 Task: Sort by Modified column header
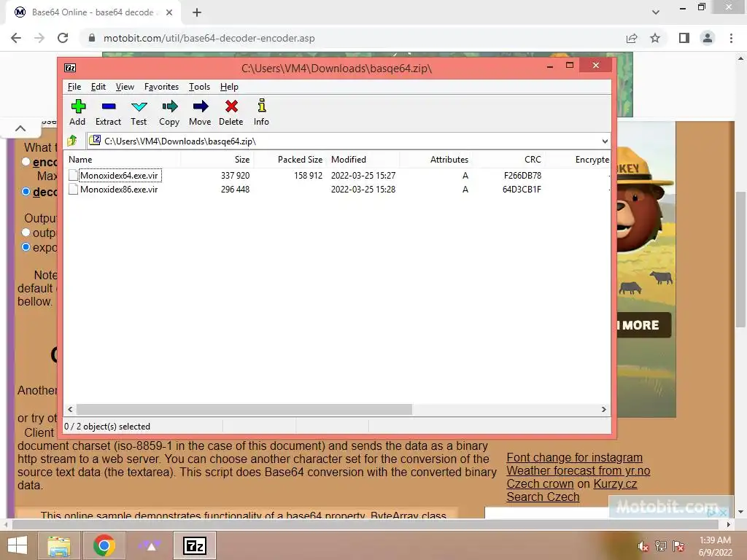(363, 160)
